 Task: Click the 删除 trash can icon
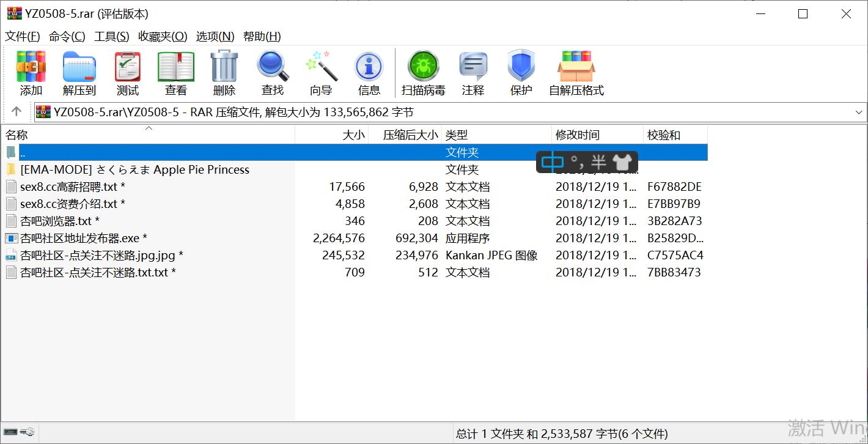coord(224,73)
